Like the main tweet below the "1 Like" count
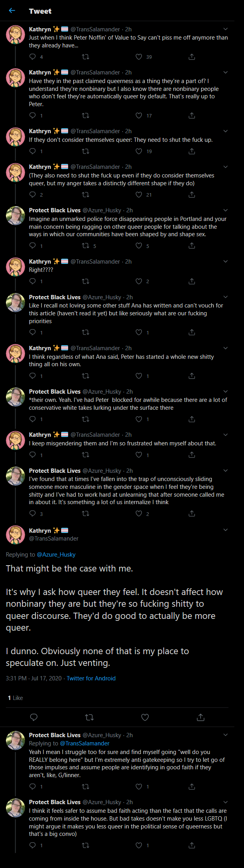This screenshot has width=244, height=868. click(x=145, y=717)
